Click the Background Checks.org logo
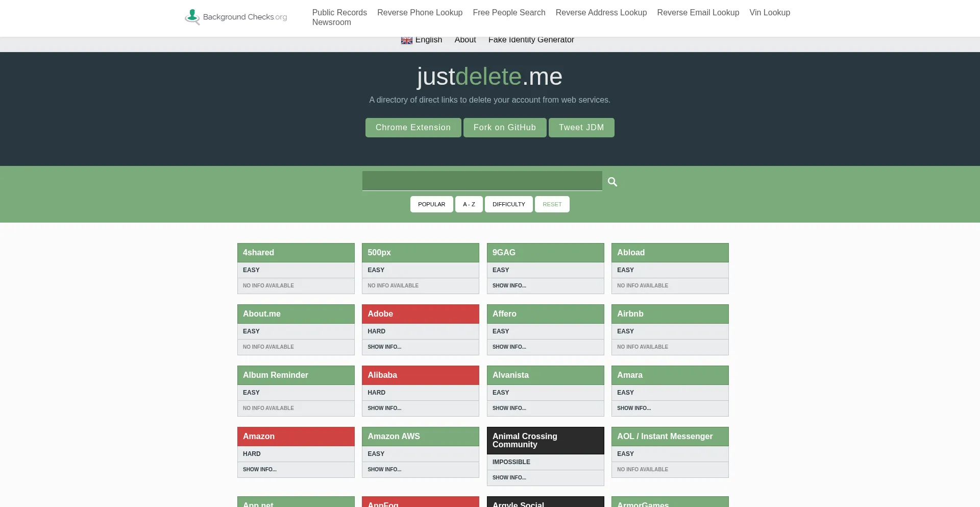Screen dimensions: 980x507 pos(236,17)
